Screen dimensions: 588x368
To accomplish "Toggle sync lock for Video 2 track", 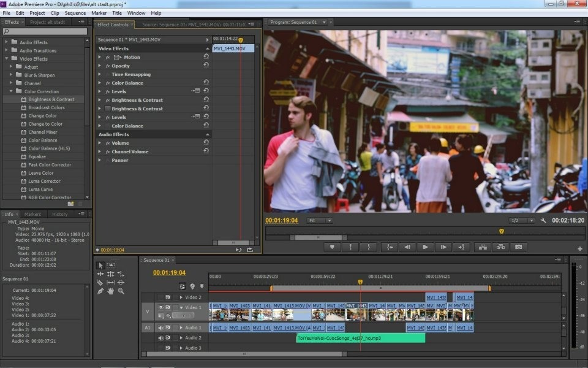I will [x=168, y=297].
